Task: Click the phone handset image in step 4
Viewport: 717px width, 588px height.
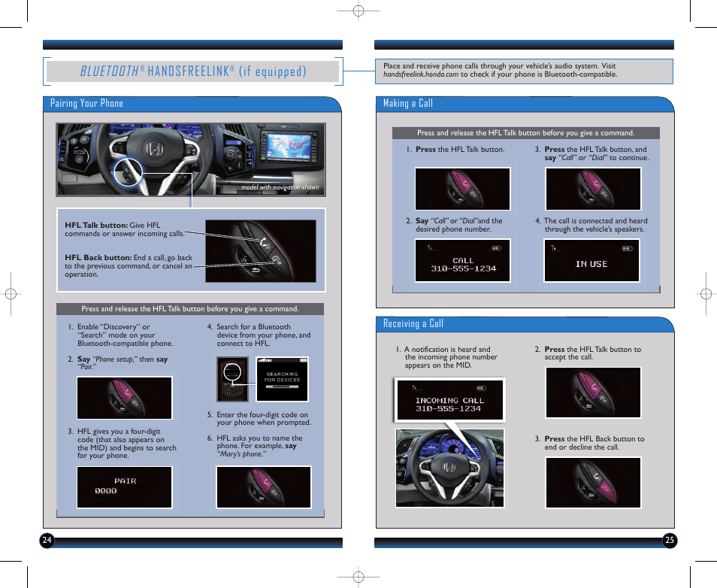Action: 232,379
